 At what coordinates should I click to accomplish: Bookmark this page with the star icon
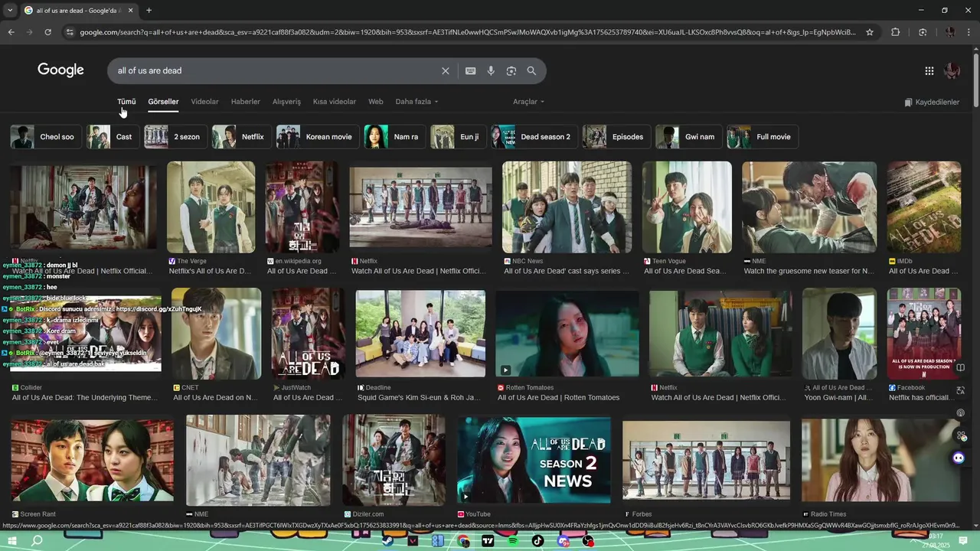click(x=870, y=32)
